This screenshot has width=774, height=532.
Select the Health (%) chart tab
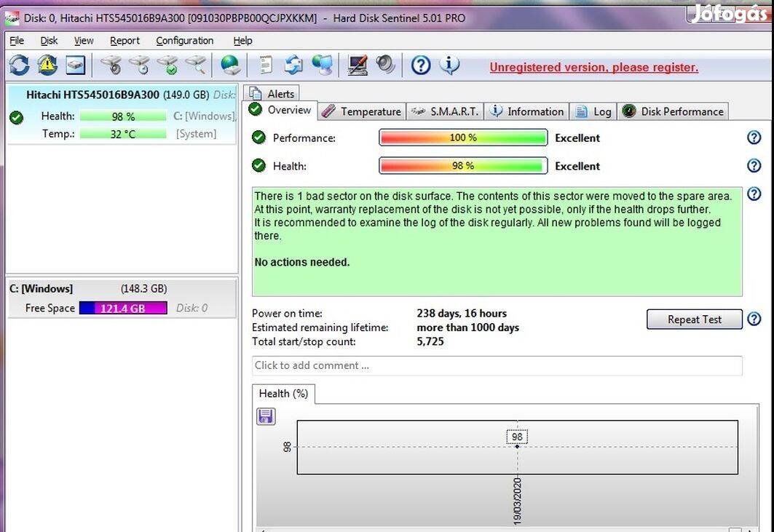click(283, 394)
